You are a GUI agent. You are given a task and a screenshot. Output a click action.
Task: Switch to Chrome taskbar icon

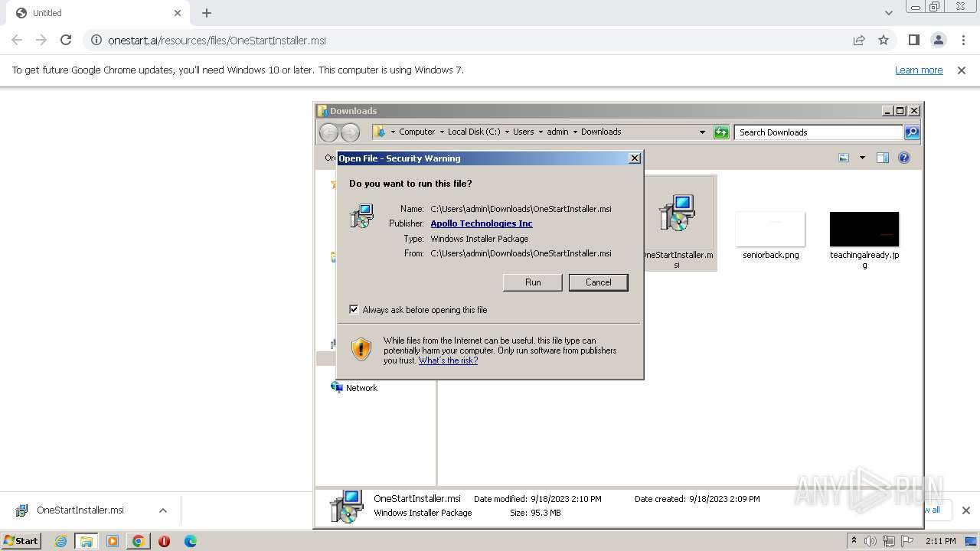pos(139,541)
